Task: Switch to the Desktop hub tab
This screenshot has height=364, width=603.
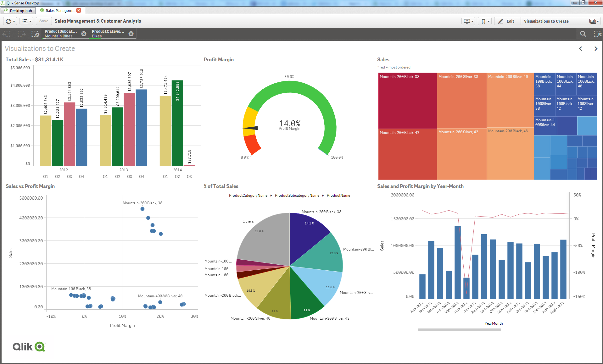Action: tap(18, 11)
